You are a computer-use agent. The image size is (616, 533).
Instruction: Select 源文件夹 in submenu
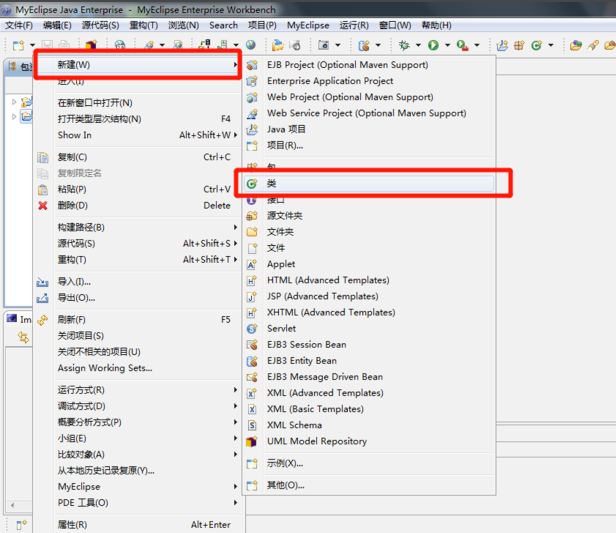(369, 216)
